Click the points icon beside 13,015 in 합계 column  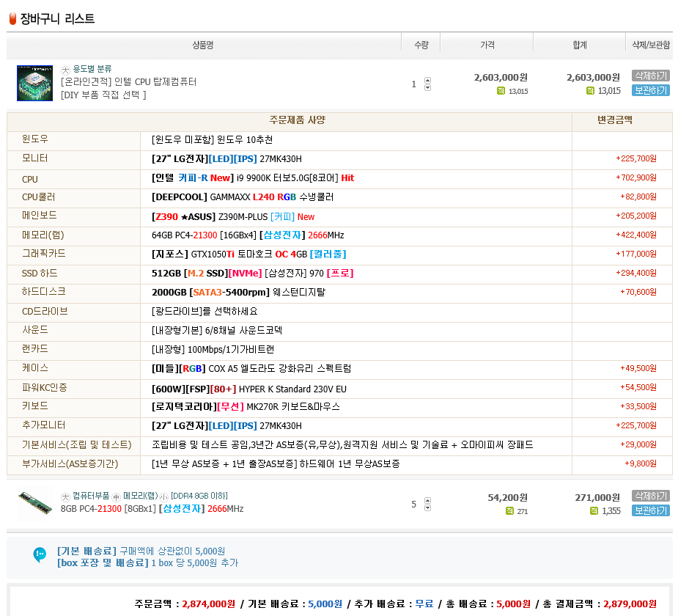(x=590, y=91)
